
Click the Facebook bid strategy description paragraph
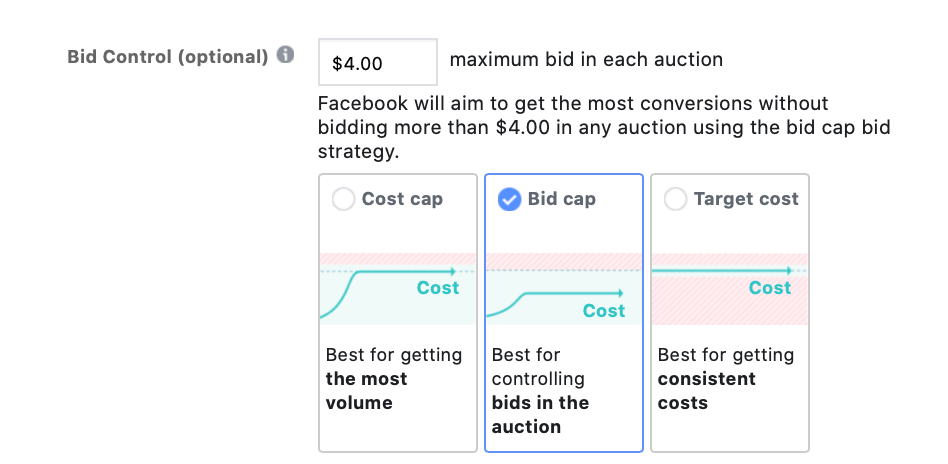coord(603,128)
